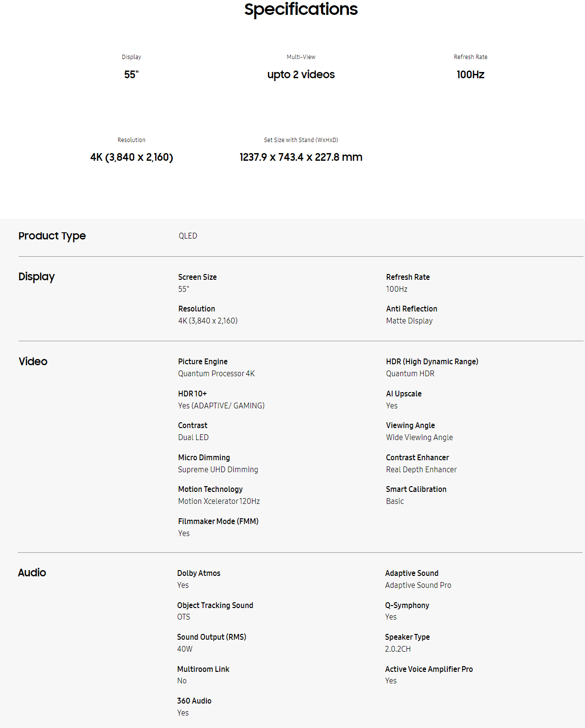Click the Matte Display value
Screen dimensions: 585x728
(409, 321)
